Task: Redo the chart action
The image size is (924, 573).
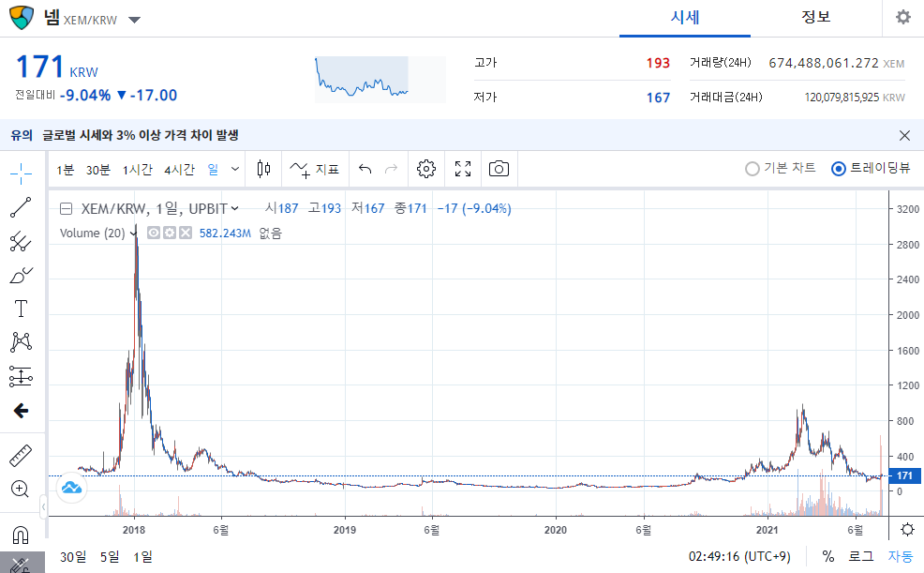Action: click(x=391, y=169)
